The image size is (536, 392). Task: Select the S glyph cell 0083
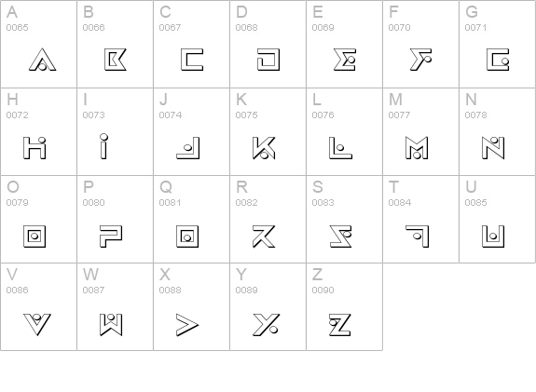tap(345, 219)
